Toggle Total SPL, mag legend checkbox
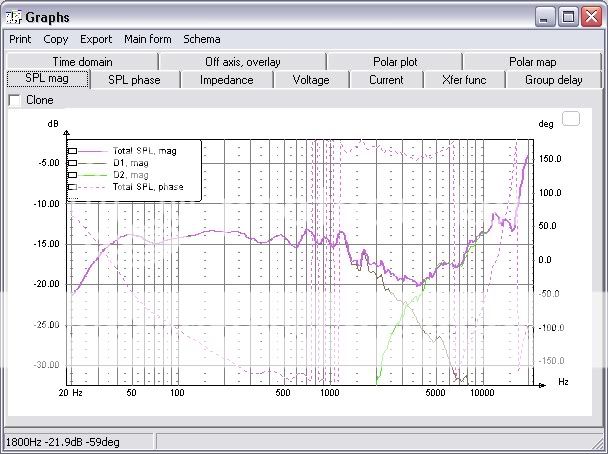This screenshot has height=454, width=608. (72, 151)
